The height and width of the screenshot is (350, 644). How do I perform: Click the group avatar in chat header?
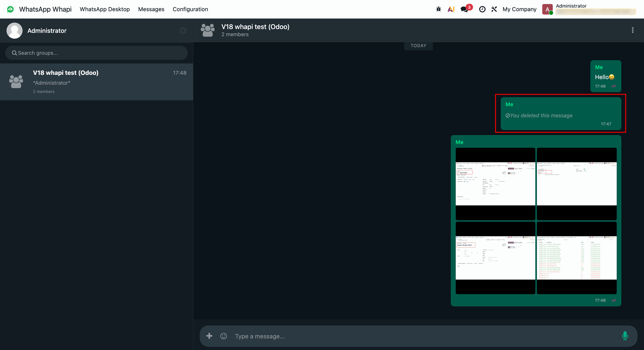coord(208,30)
